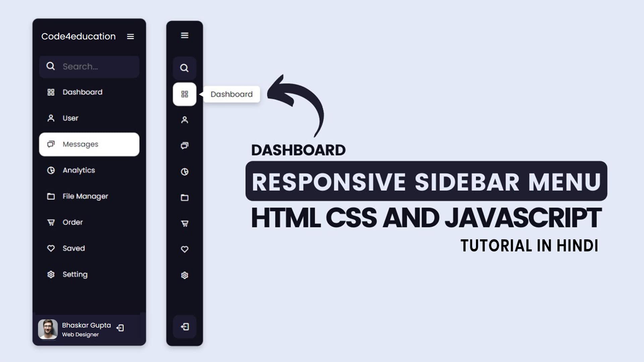The width and height of the screenshot is (644, 362).
Task: Select the File Manager folder icon
Action: [x=50, y=196]
